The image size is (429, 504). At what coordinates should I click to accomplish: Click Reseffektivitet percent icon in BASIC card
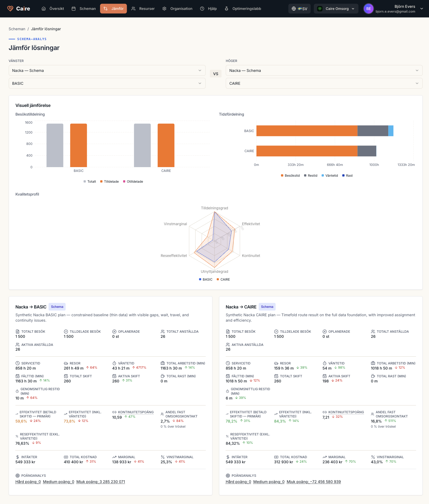click(x=17, y=436)
